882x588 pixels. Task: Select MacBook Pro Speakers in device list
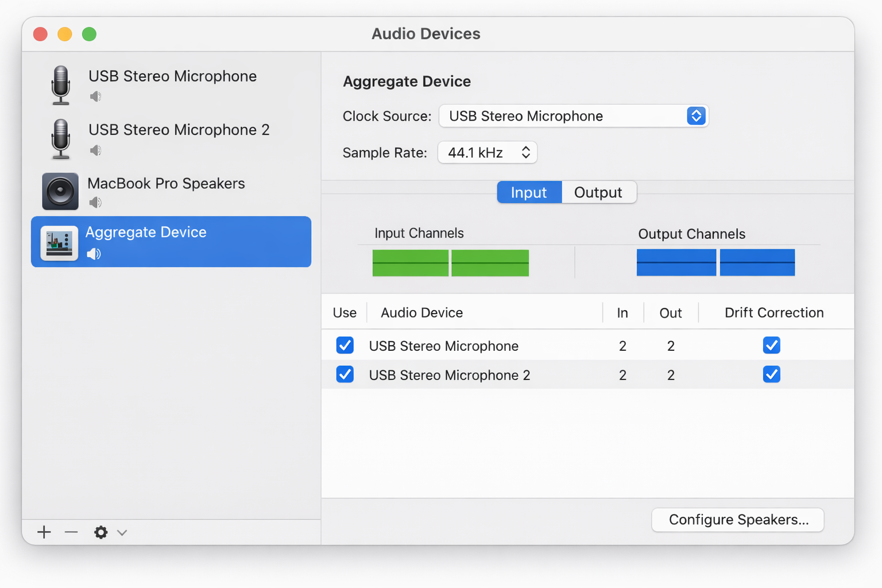point(171,191)
